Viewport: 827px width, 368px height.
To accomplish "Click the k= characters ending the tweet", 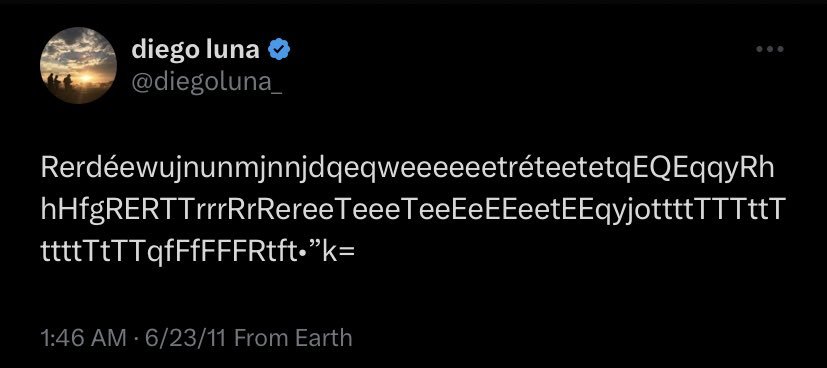I will coord(342,253).
